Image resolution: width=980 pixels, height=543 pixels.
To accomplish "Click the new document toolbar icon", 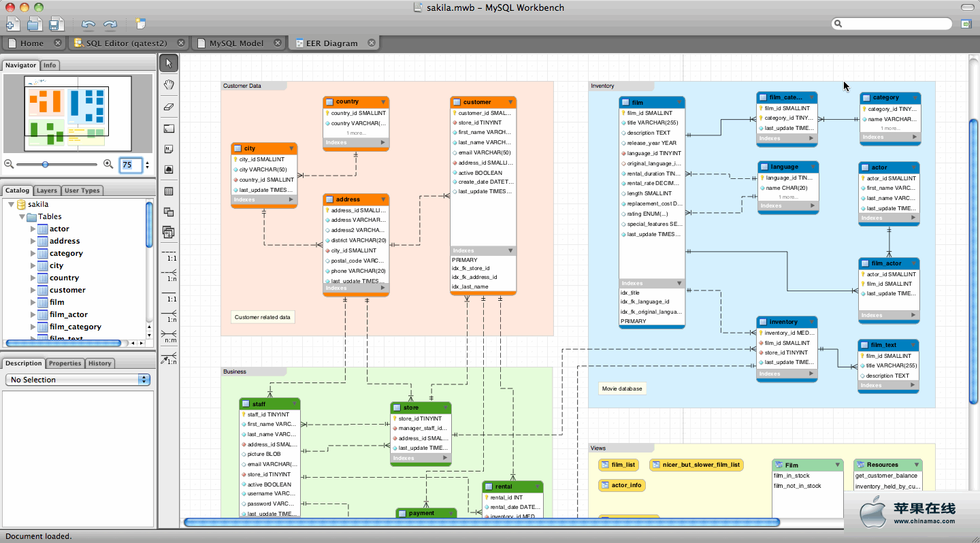I will tap(13, 24).
